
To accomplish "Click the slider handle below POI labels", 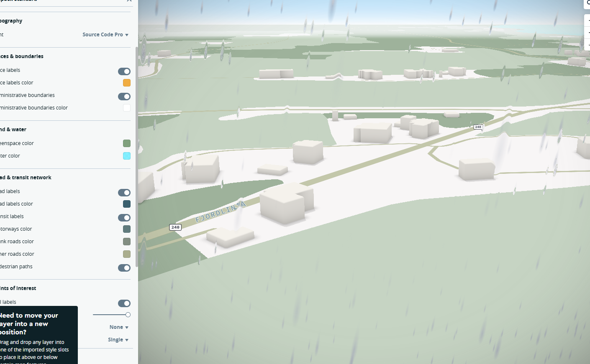I will 128,315.
